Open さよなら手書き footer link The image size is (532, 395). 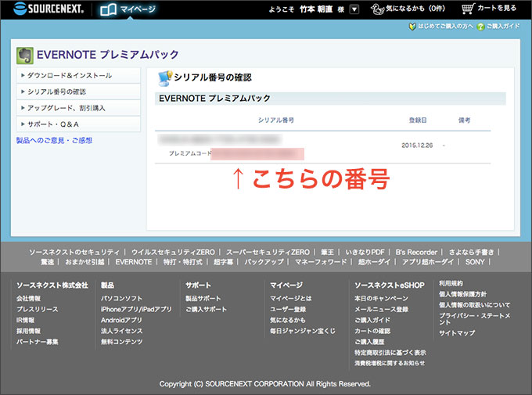(x=471, y=252)
